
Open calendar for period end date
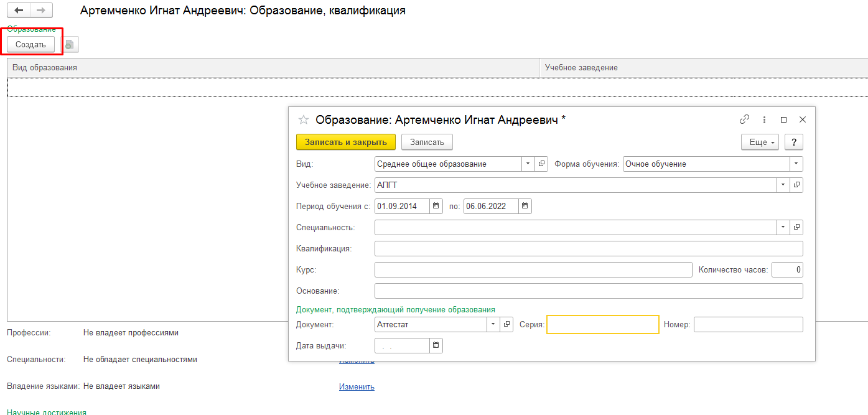(525, 206)
